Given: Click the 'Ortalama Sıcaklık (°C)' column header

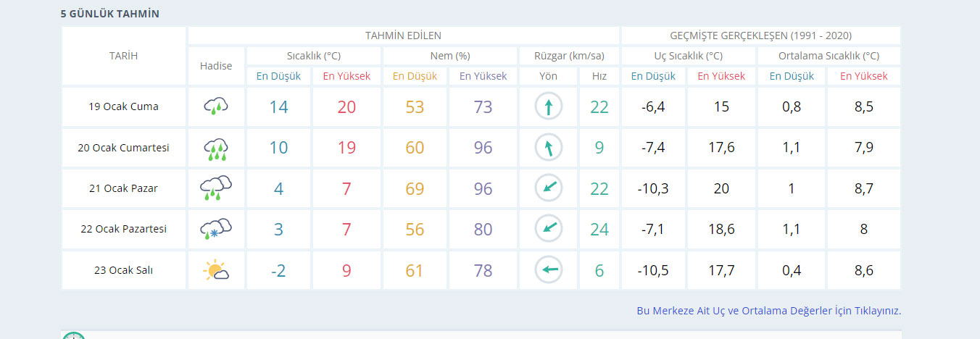Looking at the screenshot, I should tap(829, 56).
